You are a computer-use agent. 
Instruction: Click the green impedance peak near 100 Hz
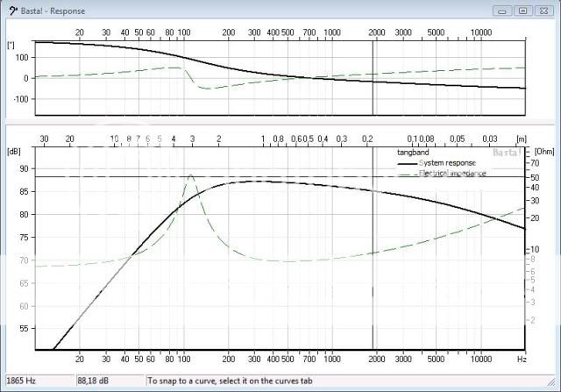[190, 176]
